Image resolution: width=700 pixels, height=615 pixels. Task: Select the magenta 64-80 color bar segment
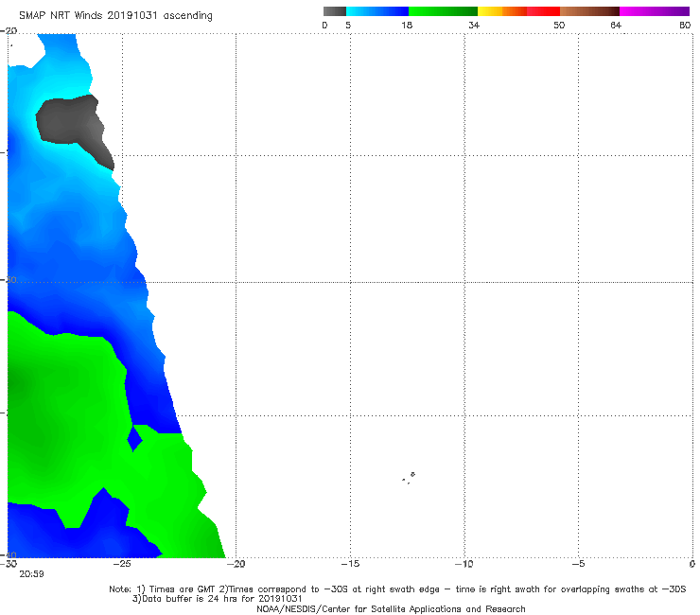(655, 11)
